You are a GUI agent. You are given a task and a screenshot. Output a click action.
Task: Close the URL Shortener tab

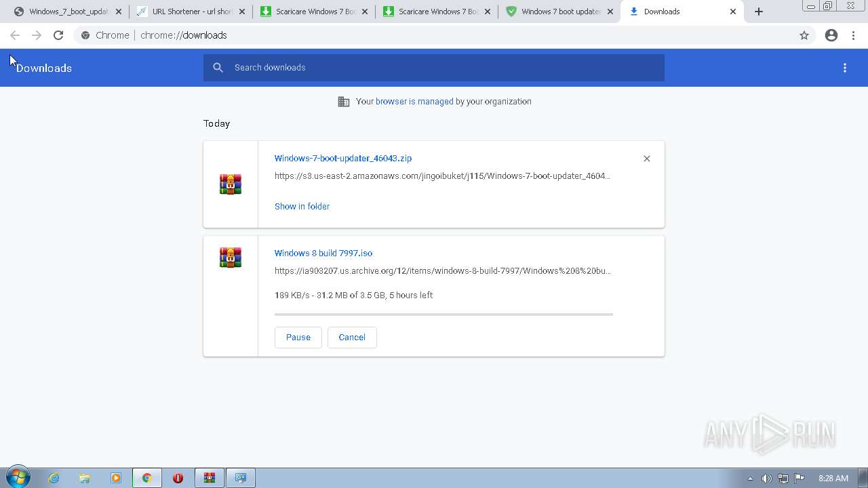point(242,12)
